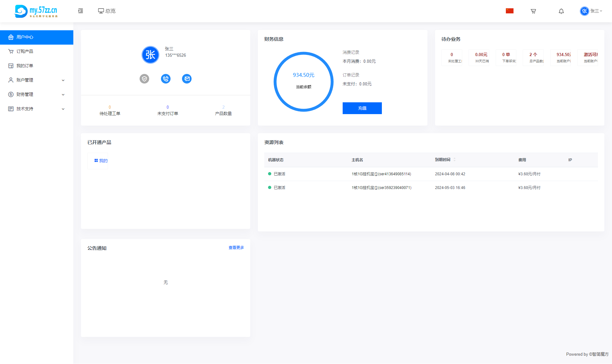Open the 激活可 todo card
612x364 pixels.
click(x=588, y=58)
